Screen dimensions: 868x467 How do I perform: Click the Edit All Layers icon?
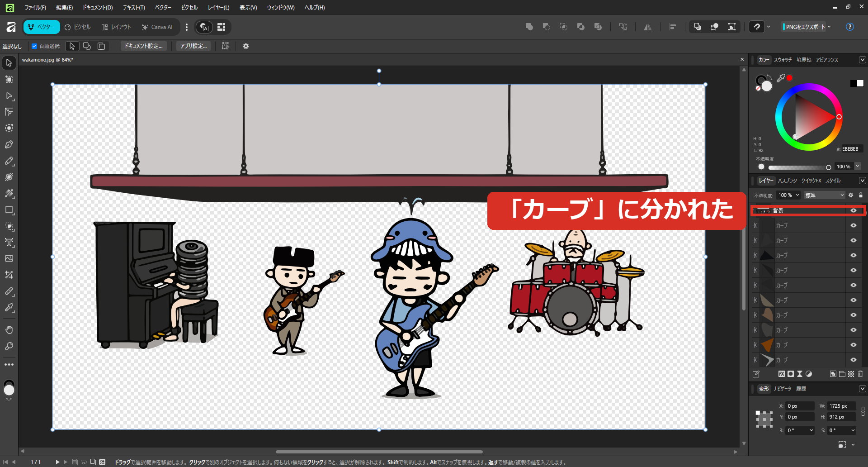pyautogui.click(x=756, y=374)
